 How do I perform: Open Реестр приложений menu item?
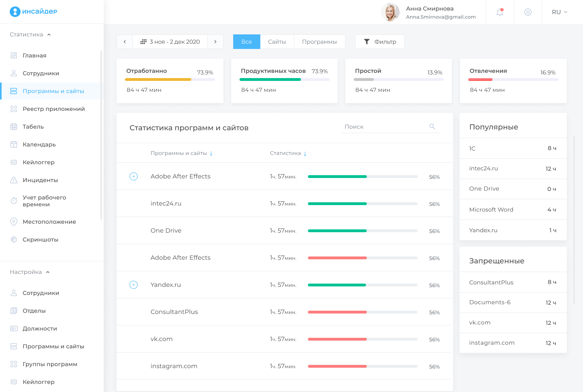53,109
